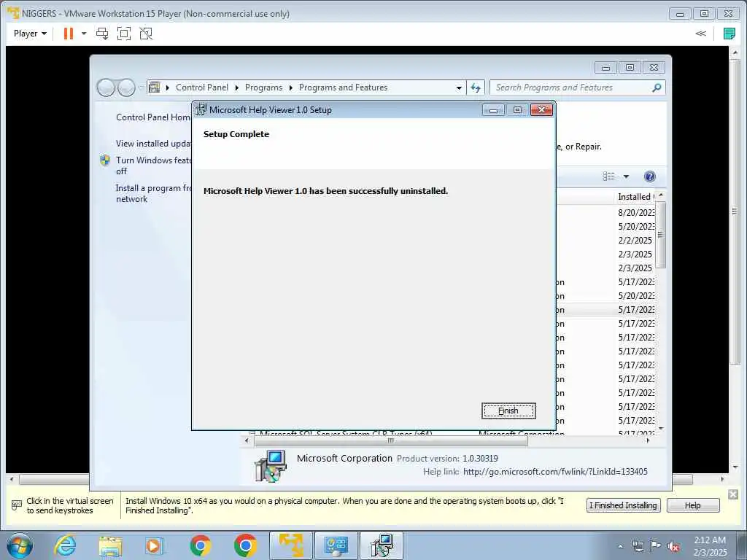Image resolution: width=747 pixels, height=560 pixels.
Task: Click the Installed On column header
Action: pos(635,197)
